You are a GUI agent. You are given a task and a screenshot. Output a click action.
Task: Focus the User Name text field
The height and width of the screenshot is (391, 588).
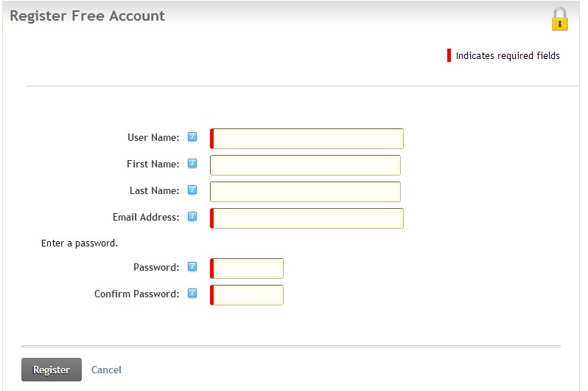click(x=307, y=139)
